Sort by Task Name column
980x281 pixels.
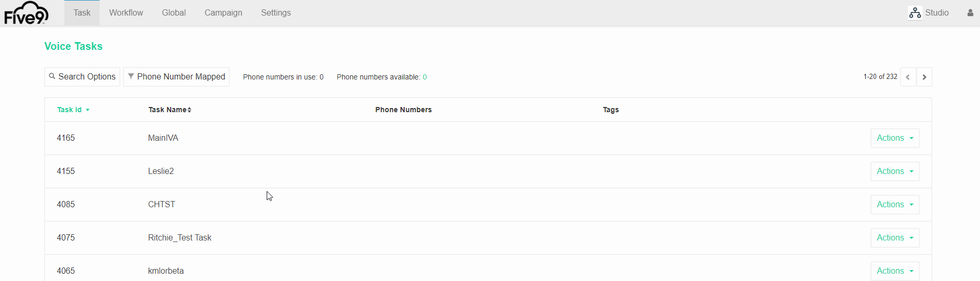click(x=170, y=110)
